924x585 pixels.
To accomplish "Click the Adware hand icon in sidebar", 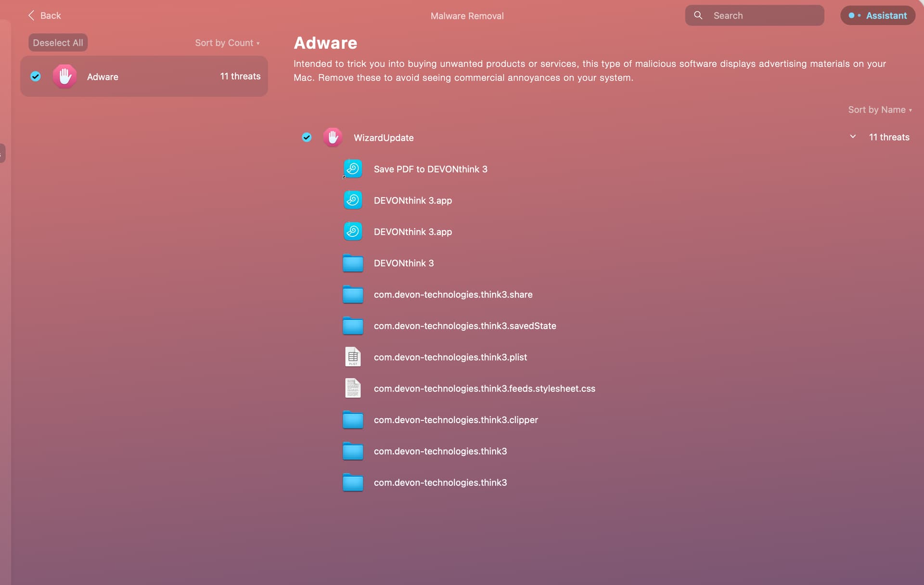I will click(64, 76).
